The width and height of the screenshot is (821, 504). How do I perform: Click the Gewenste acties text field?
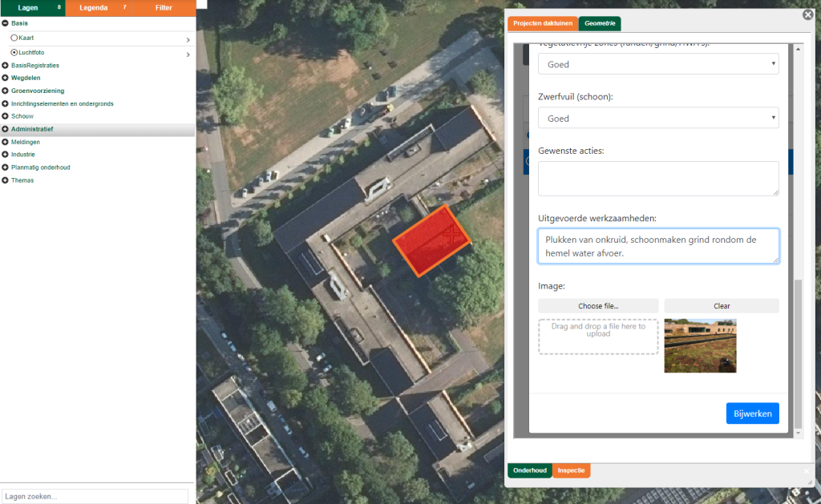[658, 178]
